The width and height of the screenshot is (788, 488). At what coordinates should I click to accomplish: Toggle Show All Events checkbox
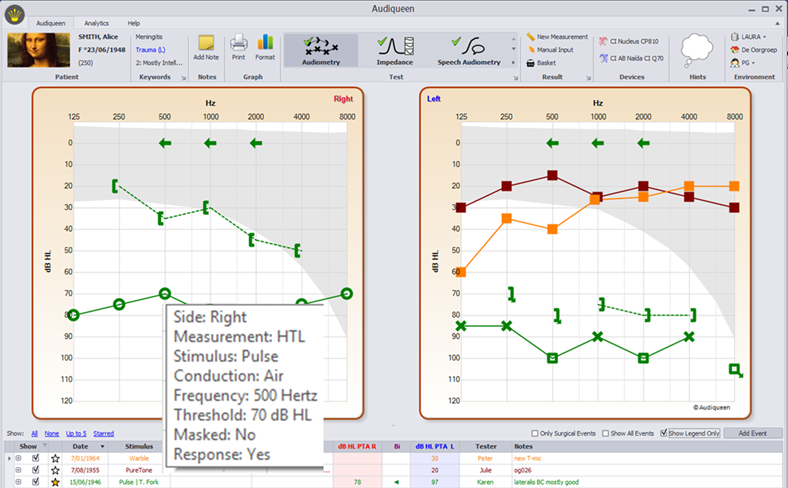(x=606, y=433)
